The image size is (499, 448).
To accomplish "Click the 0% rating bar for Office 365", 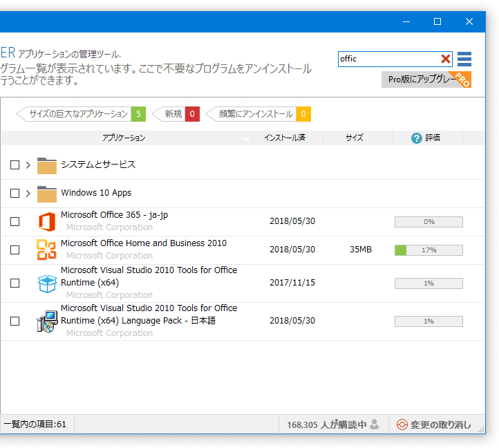I will pyautogui.click(x=429, y=222).
